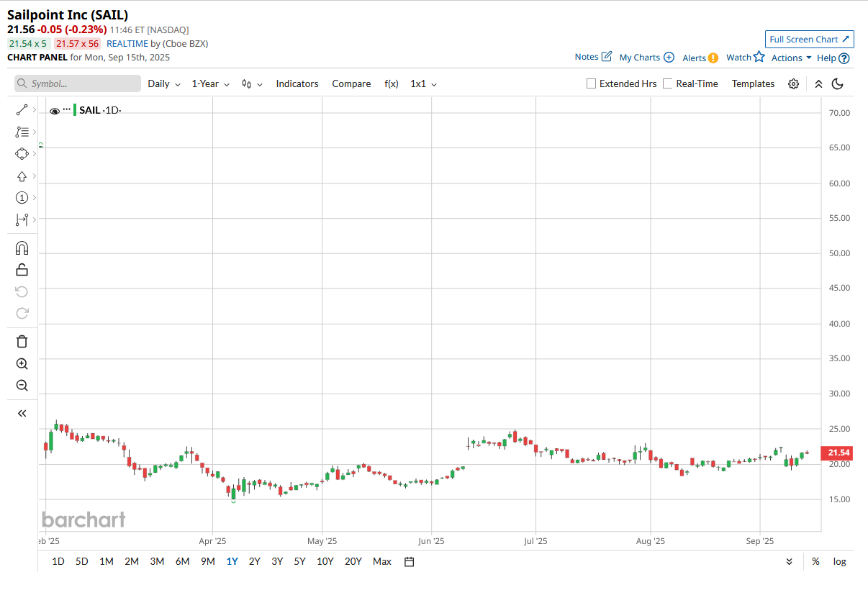Click the redo arrow icon
Viewport: 868px width, 590px height.
(x=22, y=314)
